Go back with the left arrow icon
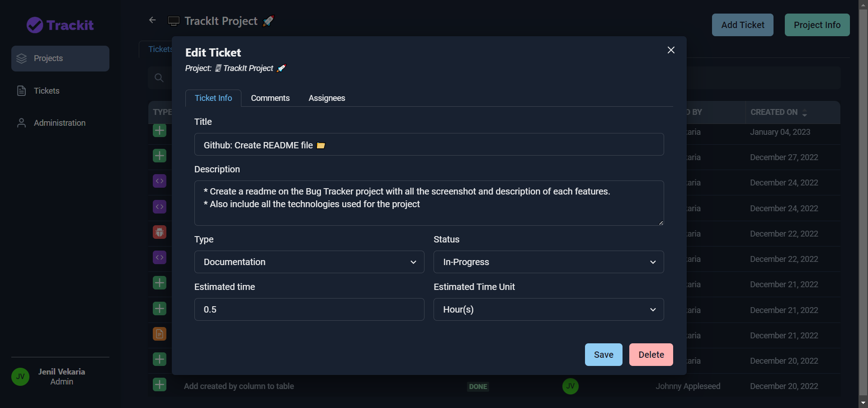868x408 pixels. pyautogui.click(x=152, y=20)
